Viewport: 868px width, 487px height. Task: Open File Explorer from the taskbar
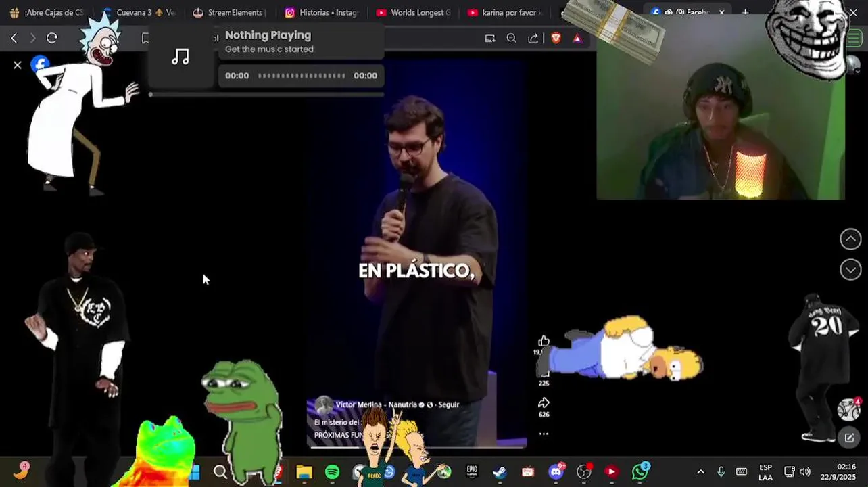tap(304, 471)
